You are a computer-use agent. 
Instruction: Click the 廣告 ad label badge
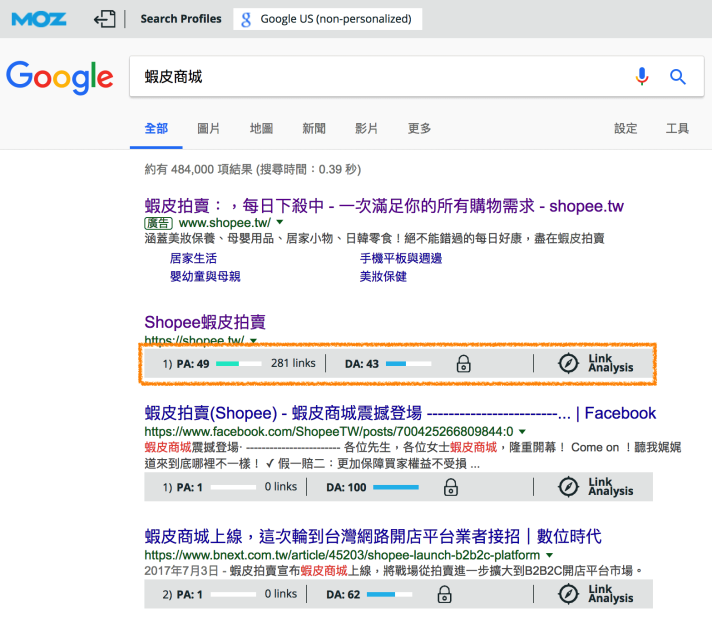[x=158, y=223]
